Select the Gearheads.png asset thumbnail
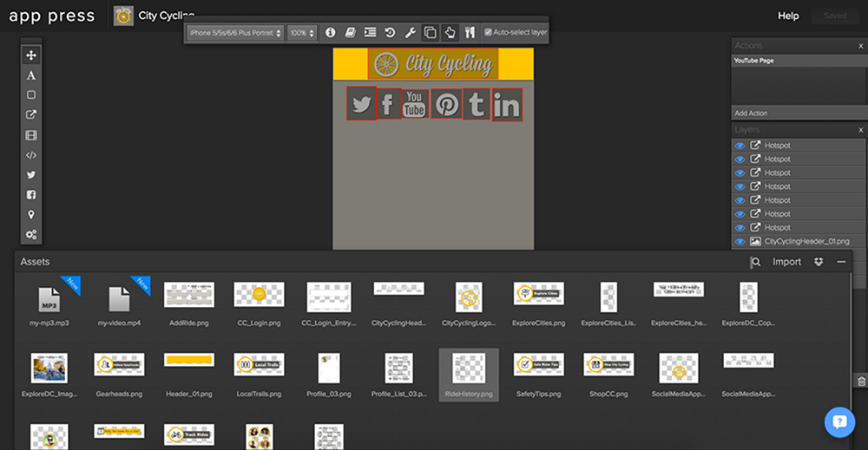Screen dimensions: 868x450 tap(119, 365)
